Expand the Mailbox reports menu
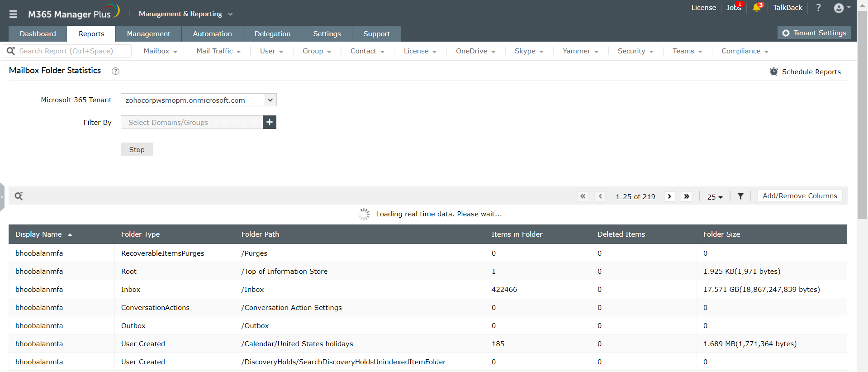This screenshot has width=868, height=372. (x=160, y=51)
